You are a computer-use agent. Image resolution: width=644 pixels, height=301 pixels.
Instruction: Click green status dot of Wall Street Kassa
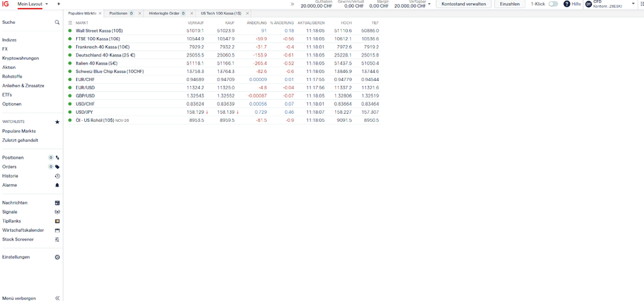click(x=70, y=31)
